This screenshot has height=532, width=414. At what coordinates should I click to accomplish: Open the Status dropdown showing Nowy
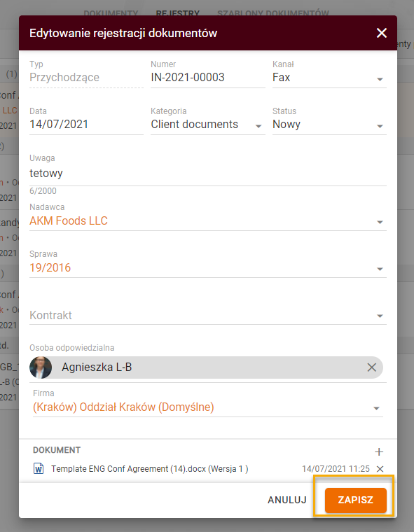click(329, 125)
